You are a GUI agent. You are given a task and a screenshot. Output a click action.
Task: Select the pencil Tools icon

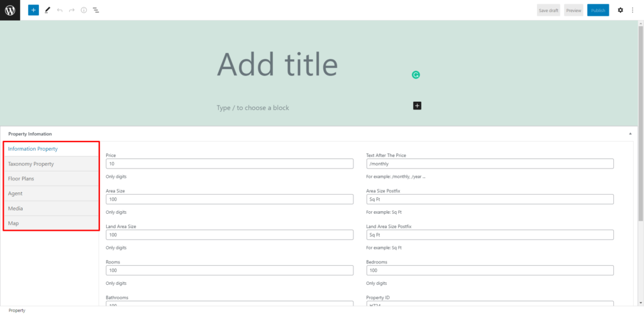[x=47, y=10]
